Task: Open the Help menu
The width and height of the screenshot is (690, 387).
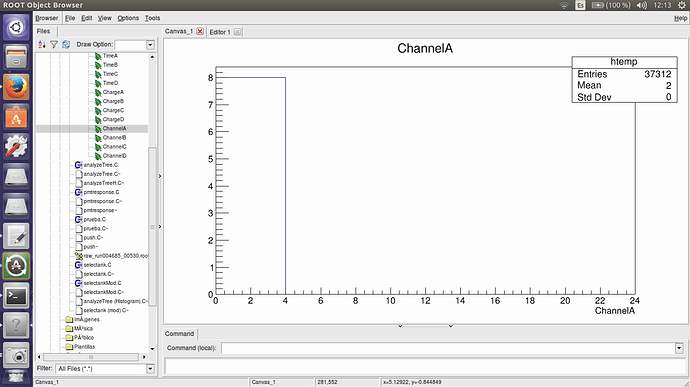Action: click(x=680, y=18)
